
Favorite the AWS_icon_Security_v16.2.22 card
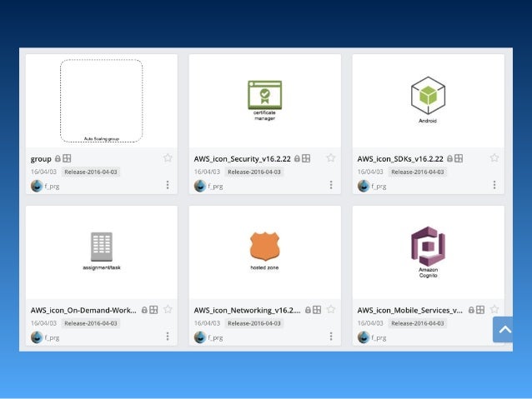331,158
